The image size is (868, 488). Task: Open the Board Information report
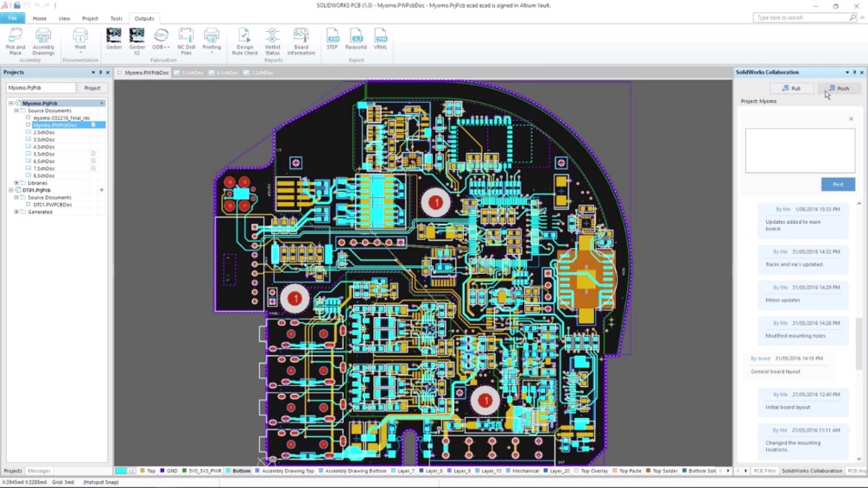click(x=301, y=41)
